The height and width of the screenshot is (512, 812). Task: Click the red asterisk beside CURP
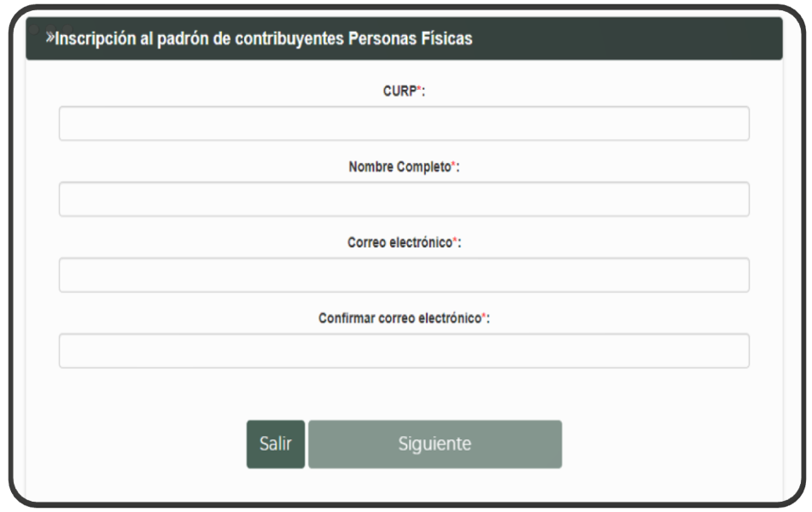418,91
